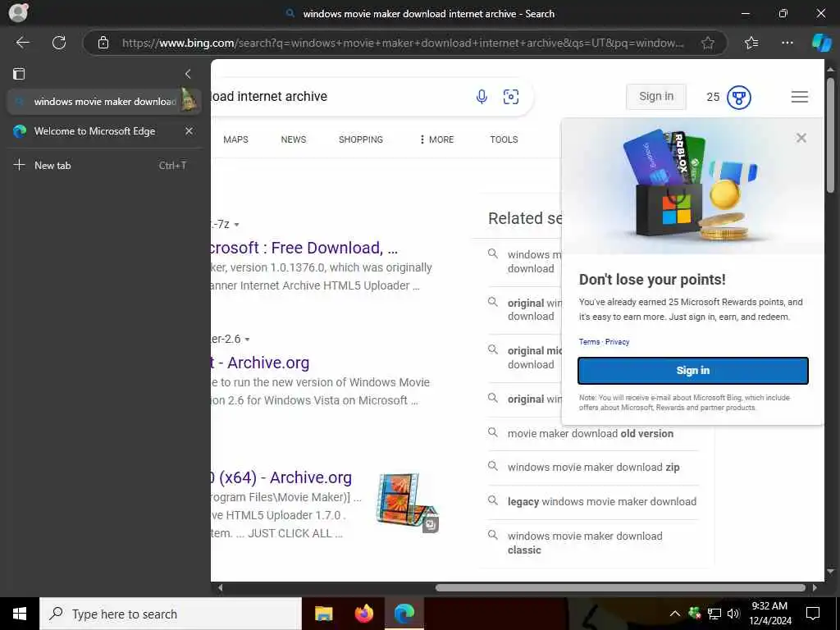Screen dimensions: 840x630
Task: Open the Copilot sidebar icon
Action: [821, 43]
